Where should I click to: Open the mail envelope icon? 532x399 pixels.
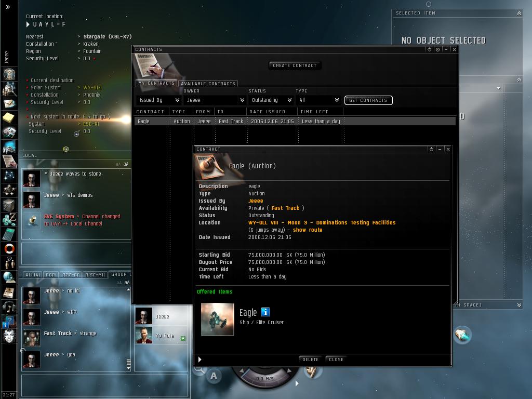[x=9, y=103]
